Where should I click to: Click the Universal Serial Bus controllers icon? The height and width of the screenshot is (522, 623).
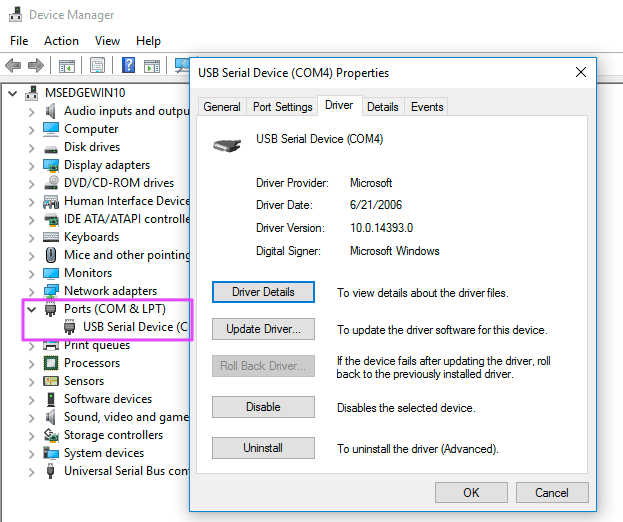pos(50,471)
